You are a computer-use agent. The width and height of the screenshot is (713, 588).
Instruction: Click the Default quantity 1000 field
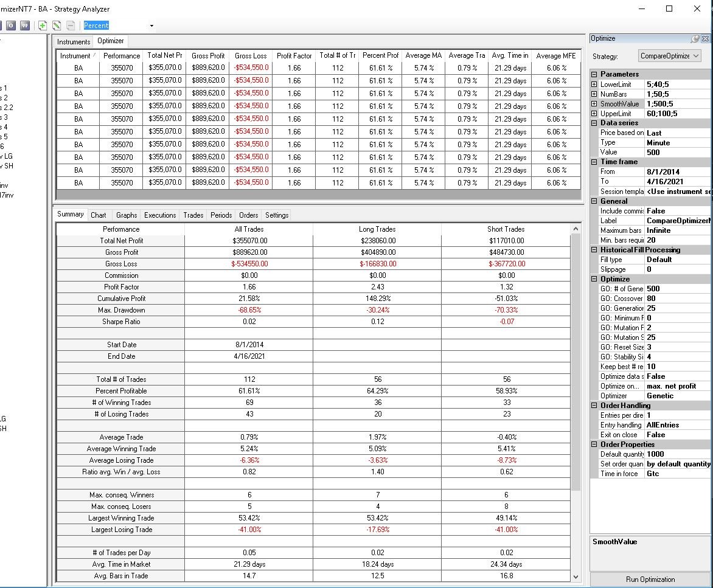tap(678, 454)
